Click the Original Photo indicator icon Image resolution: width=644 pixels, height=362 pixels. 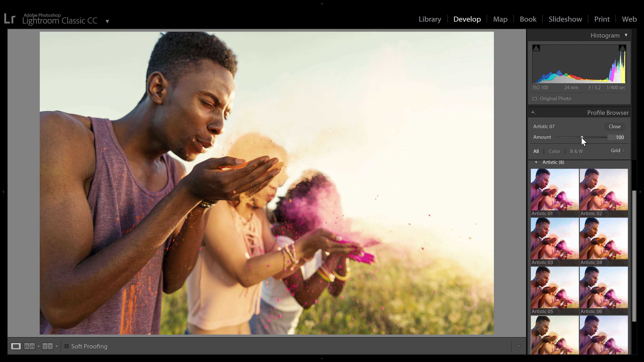pyautogui.click(x=535, y=98)
